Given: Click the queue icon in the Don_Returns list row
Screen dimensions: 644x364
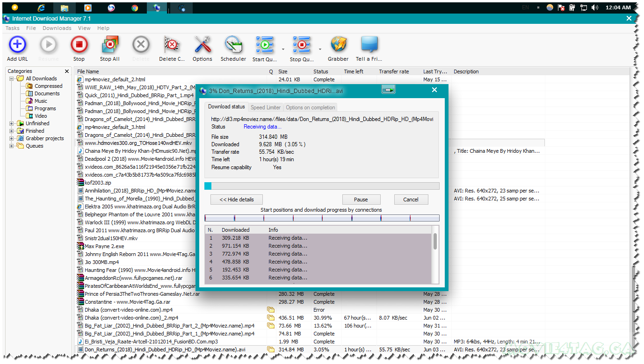Looking at the screenshot, I should coord(270,350).
